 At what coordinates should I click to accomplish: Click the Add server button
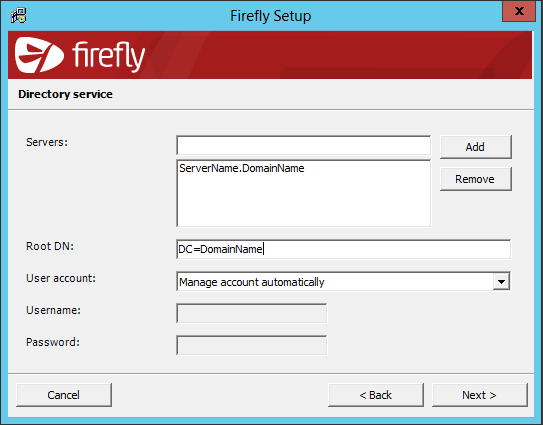[x=475, y=147]
